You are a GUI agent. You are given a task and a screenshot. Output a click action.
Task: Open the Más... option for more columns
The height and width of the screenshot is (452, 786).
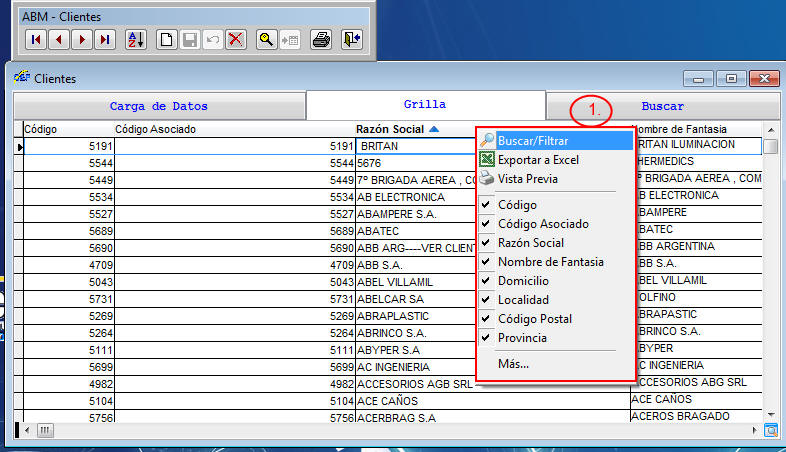click(513, 363)
